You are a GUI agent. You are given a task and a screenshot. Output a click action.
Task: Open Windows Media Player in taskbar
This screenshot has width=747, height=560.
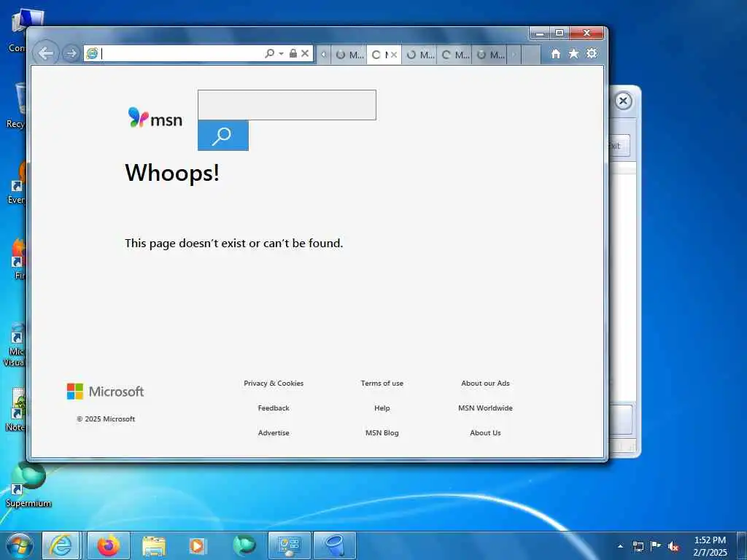pos(197,546)
